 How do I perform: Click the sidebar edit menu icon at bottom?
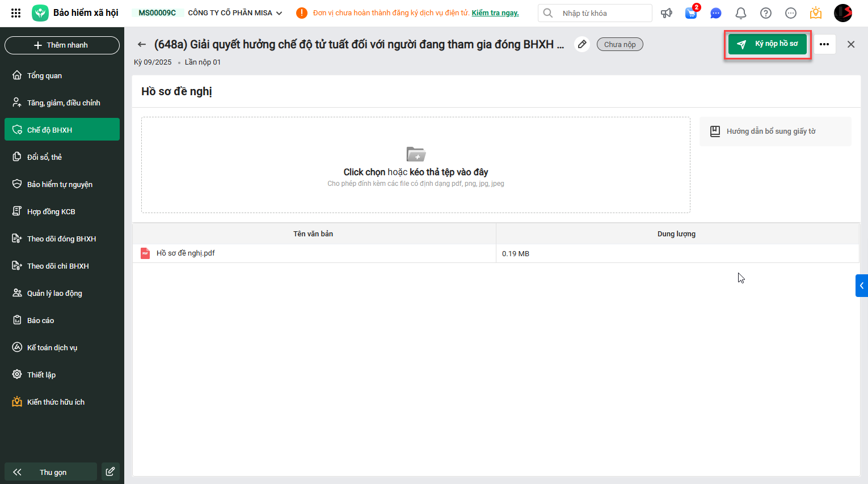coord(111,472)
